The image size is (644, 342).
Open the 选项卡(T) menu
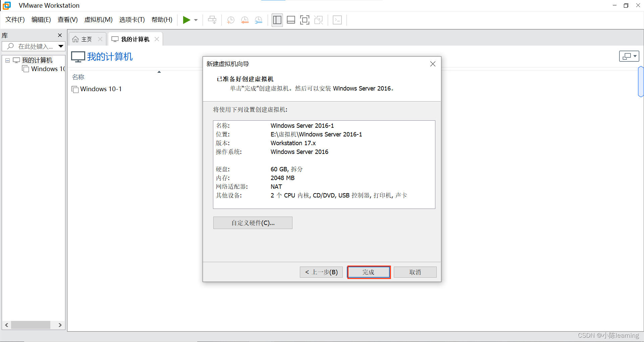pos(132,20)
